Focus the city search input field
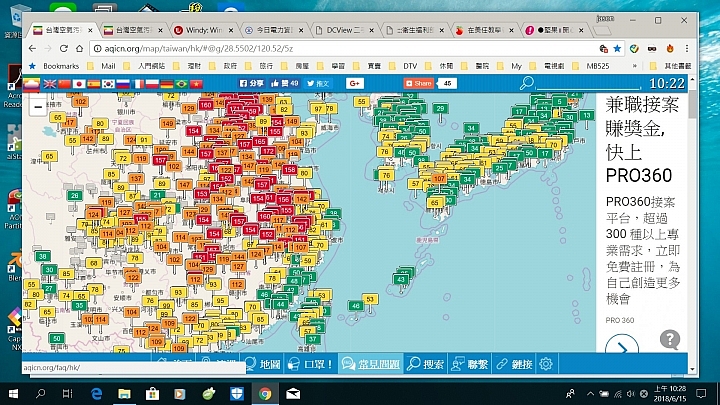This screenshot has width=720, height=405. pos(589,83)
